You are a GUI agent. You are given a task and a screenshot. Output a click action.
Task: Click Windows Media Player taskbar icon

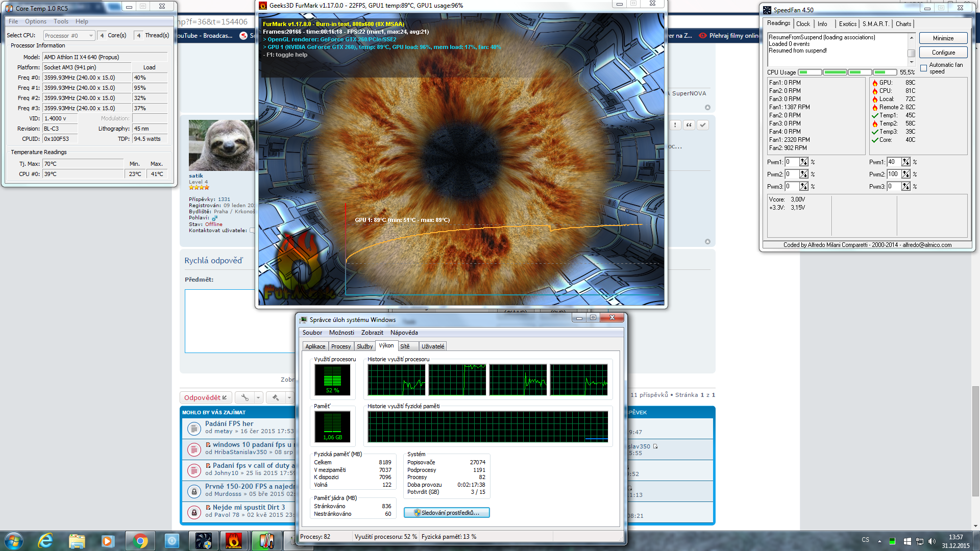pos(108,541)
